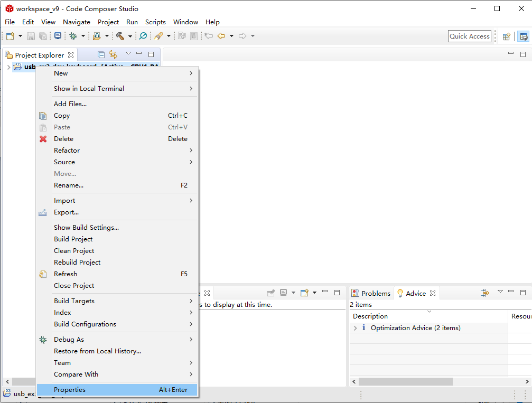Open the Scripts menu
Viewport: 532px width, 403px height.
(x=155, y=22)
